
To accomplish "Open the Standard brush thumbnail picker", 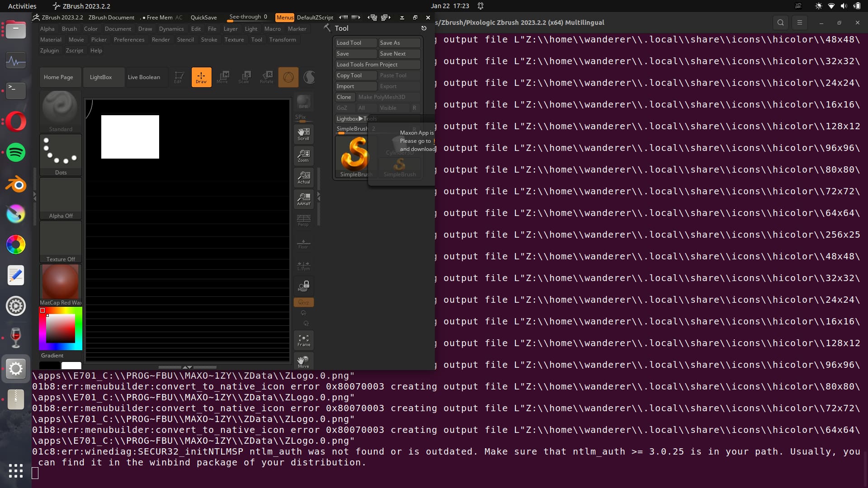I will coord(61,111).
